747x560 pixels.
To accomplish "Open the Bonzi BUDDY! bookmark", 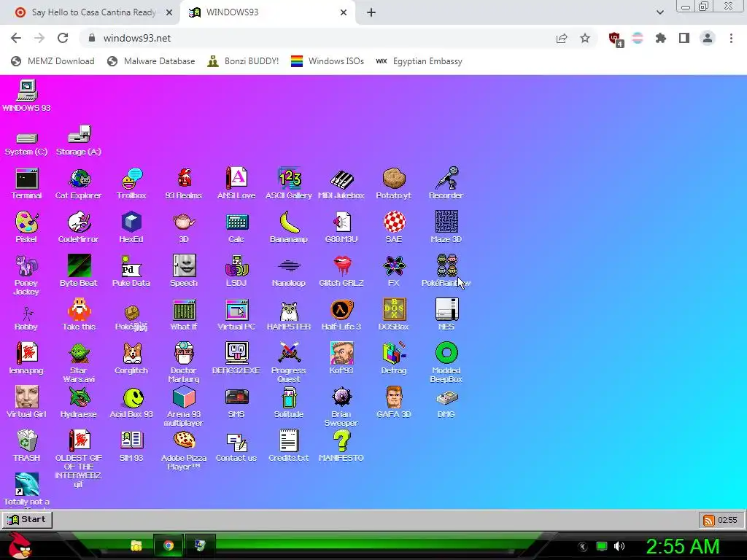I will point(243,61).
